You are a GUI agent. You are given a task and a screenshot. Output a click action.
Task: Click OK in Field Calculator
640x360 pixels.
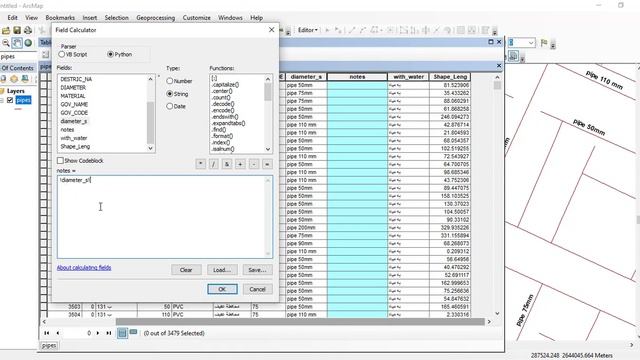point(222,289)
